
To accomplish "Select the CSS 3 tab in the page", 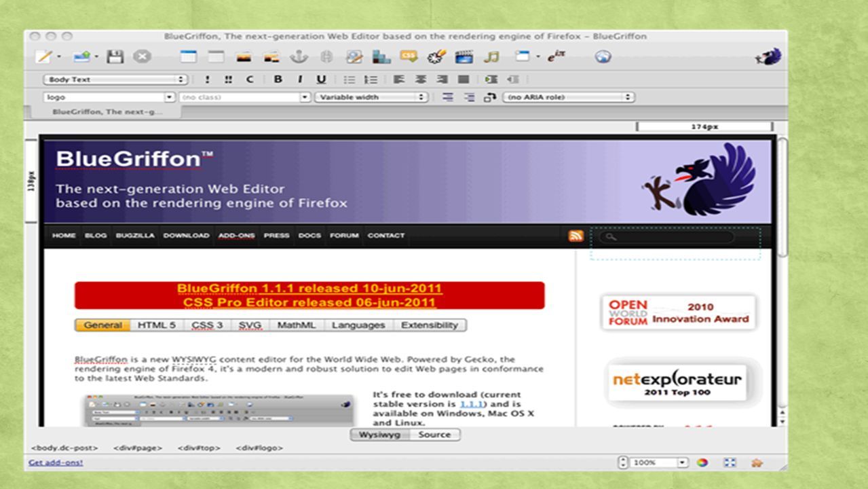I will pos(207,325).
